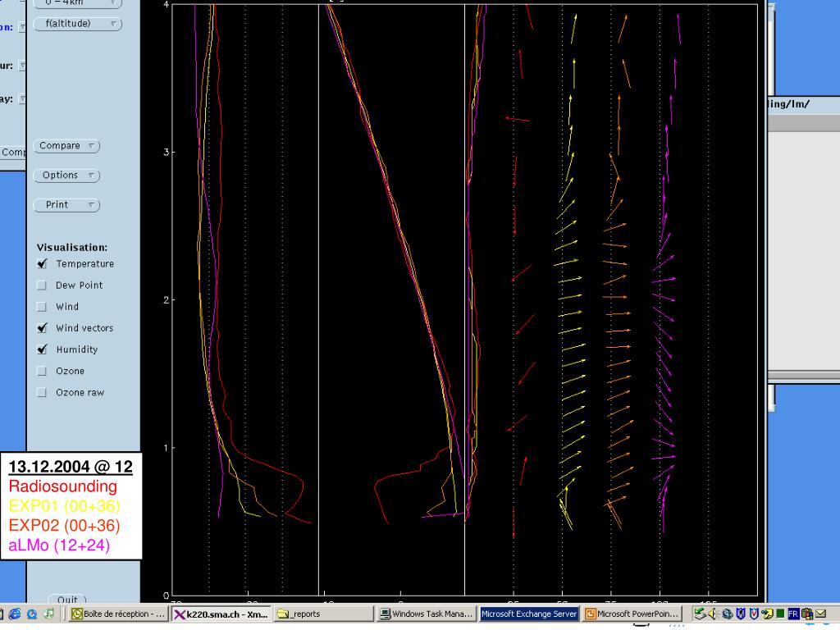Switch to Microsoft PowerPoint in the taskbar
840x630 pixels.
(632, 614)
